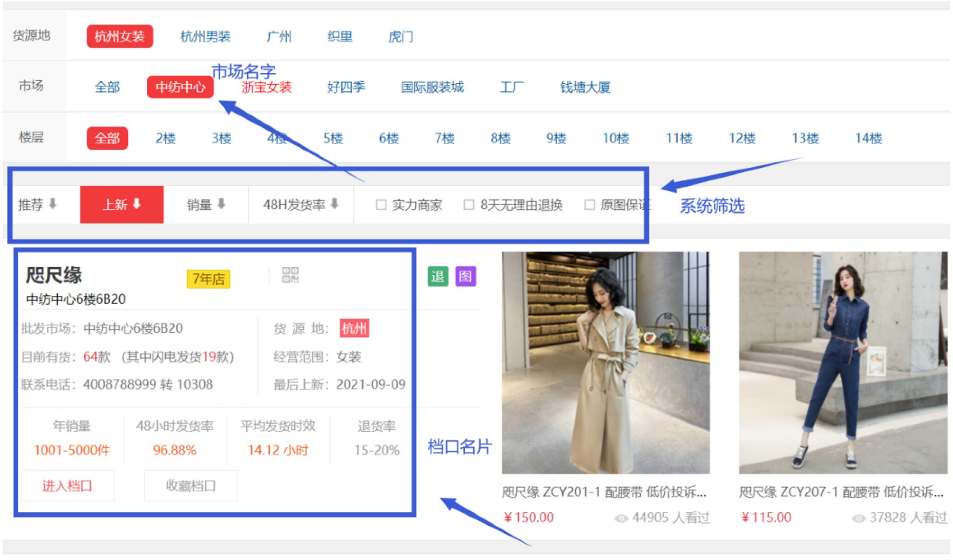Pick 虎门 source location
This screenshot has width=953, height=560.
coord(401,37)
